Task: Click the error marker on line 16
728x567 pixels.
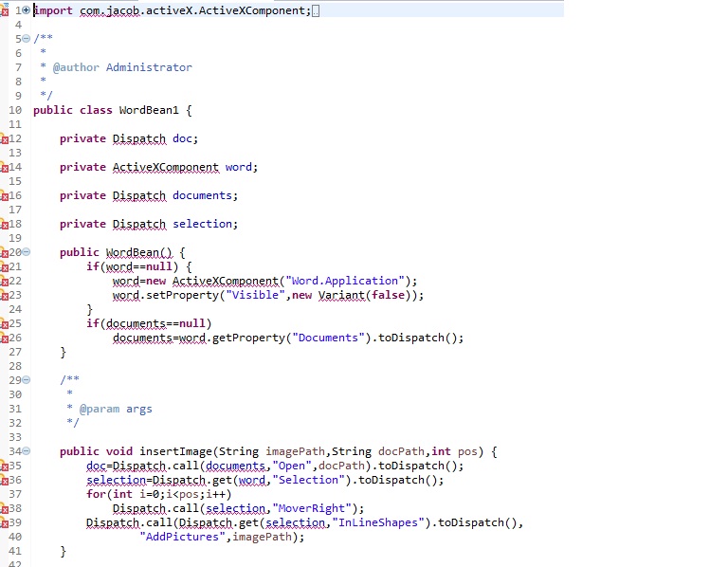Action: click(x=5, y=197)
